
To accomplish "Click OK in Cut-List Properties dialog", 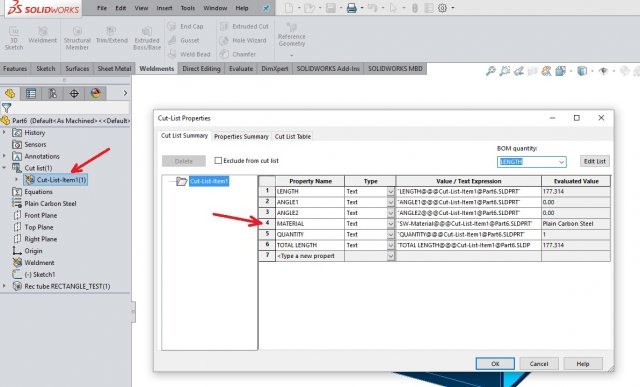I will coord(495,364).
